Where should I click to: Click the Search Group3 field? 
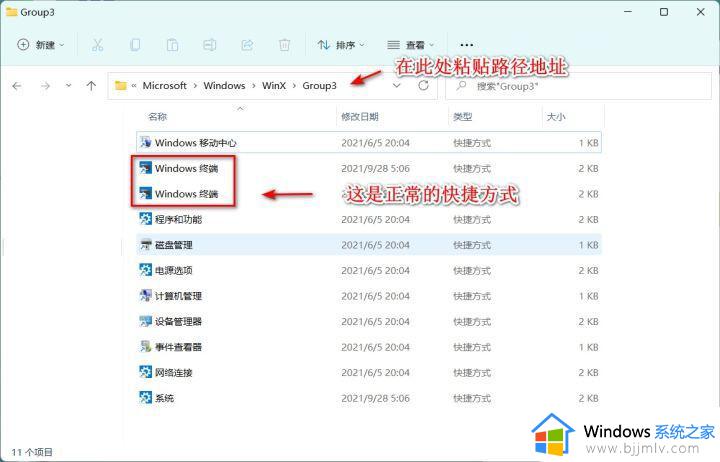579,86
